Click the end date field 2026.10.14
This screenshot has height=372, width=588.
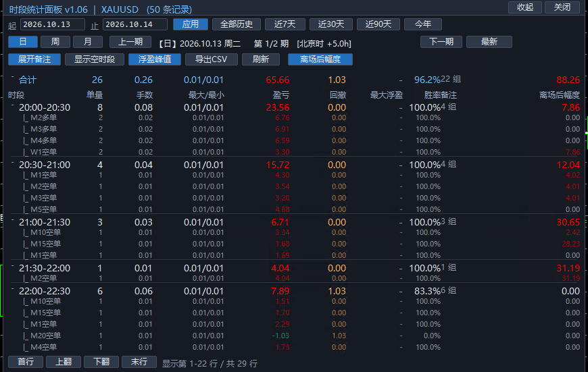click(x=135, y=24)
